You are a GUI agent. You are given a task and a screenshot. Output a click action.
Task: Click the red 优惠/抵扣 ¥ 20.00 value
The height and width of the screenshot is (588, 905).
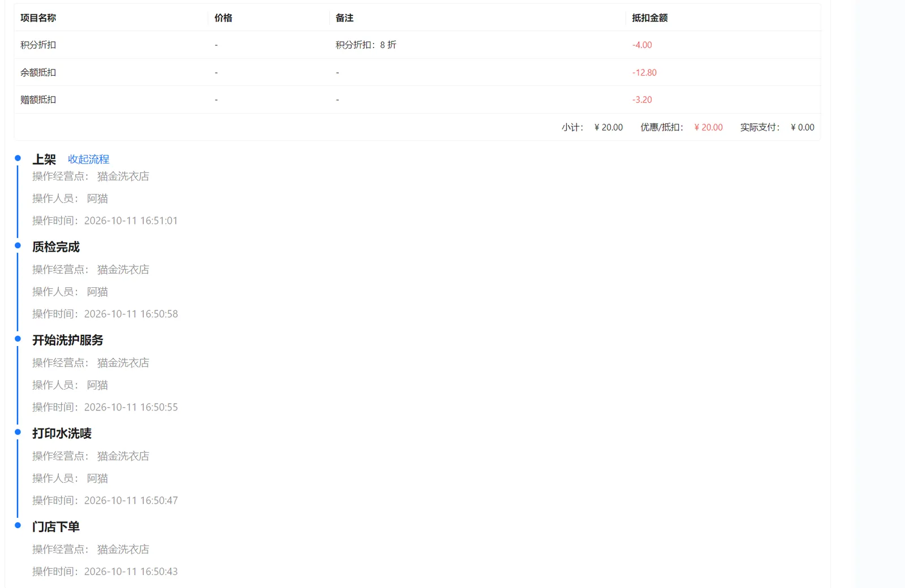coord(709,127)
